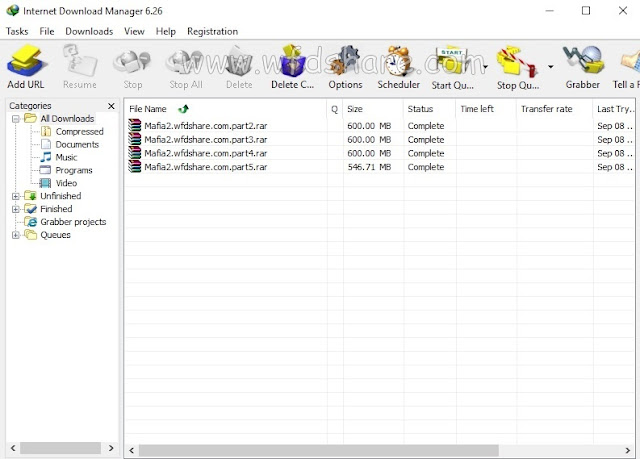The height and width of the screenshot is (459, 640).
Task: Open Start Queue dropdown arrow
Action: [485, 67]
